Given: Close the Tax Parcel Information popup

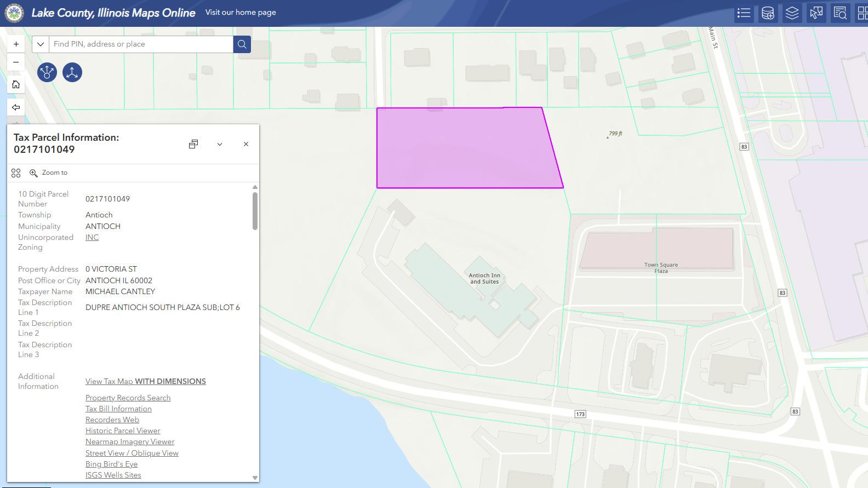Looking at the screenshot, I should pyautogui.click(x=246, y=144).
